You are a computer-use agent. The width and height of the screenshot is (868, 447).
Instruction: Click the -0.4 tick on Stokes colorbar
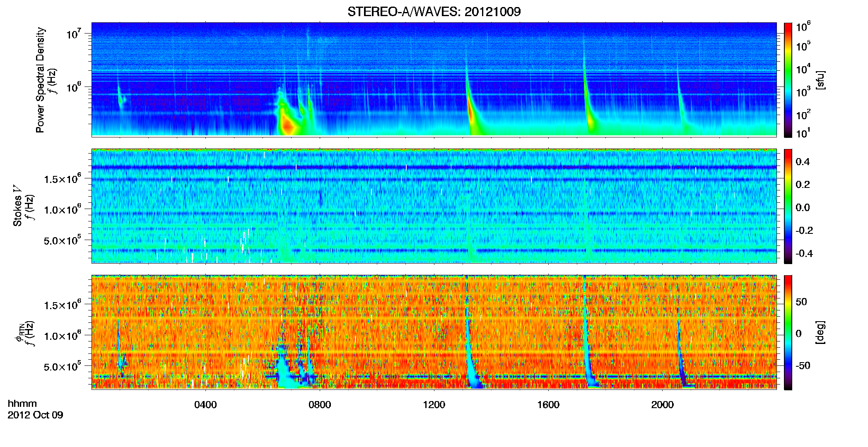click(x=804, y=253)
